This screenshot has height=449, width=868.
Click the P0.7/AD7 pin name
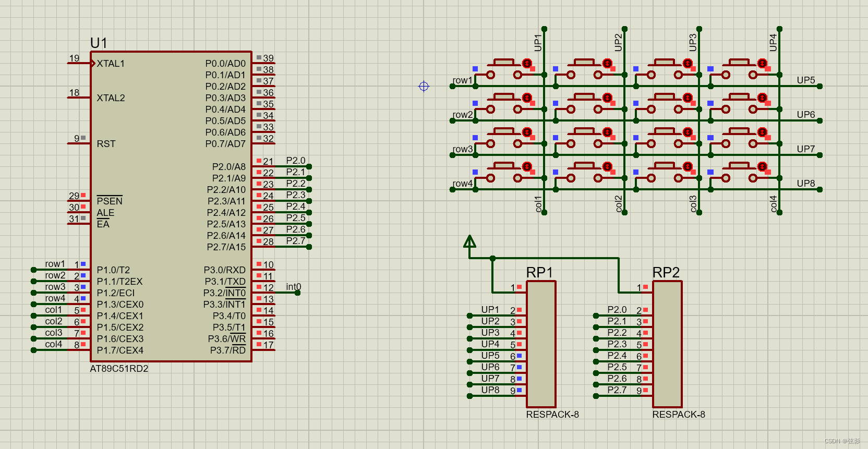pyautogui.click(x=225, y=144)
